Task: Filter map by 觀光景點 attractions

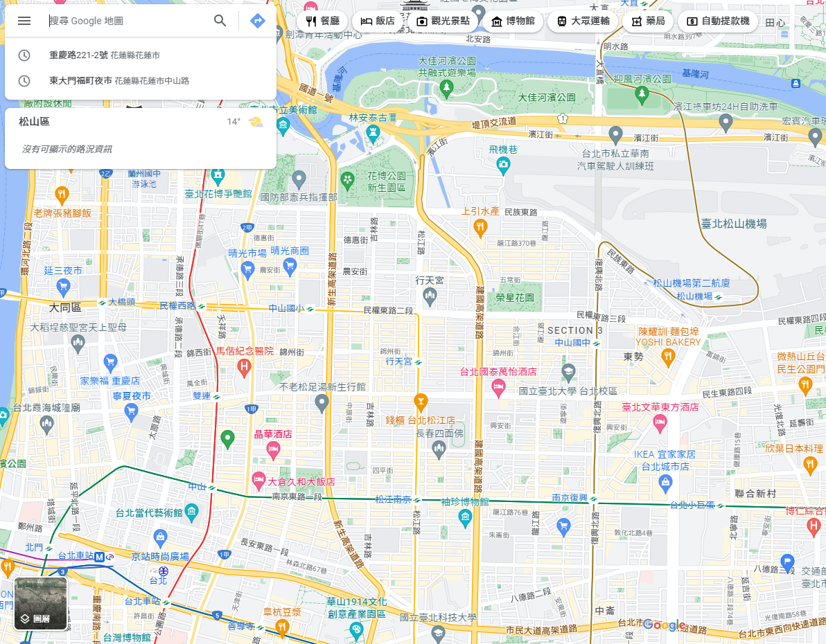Action: point(443,21)
